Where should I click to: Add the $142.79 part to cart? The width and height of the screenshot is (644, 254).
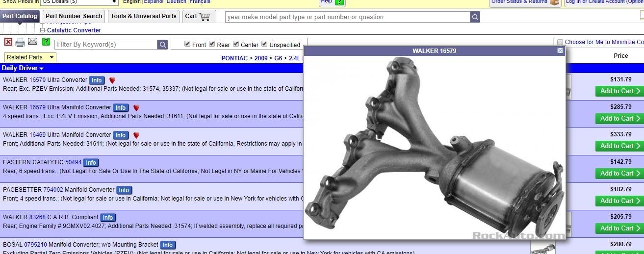[x=620, y=174]
